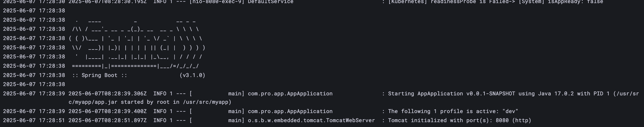644x127 pixels.
Task: Click the INFO level on Tomcat line
Action: tap(160, 121)
